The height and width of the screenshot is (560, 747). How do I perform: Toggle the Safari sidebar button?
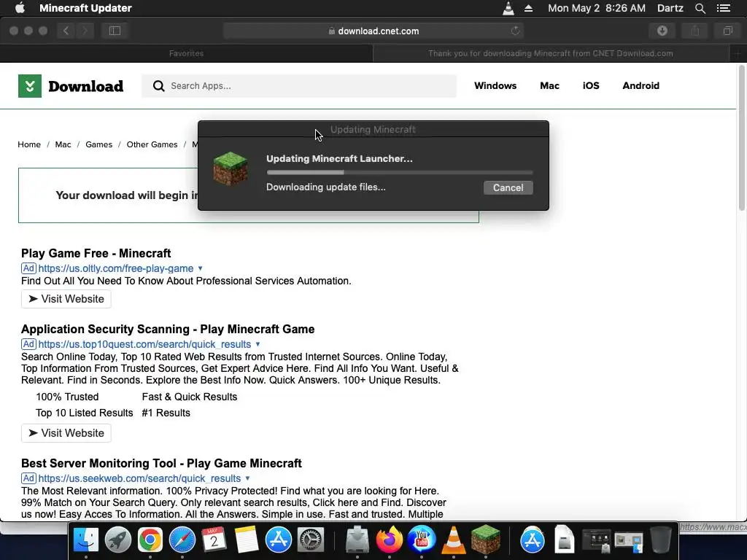115,31
